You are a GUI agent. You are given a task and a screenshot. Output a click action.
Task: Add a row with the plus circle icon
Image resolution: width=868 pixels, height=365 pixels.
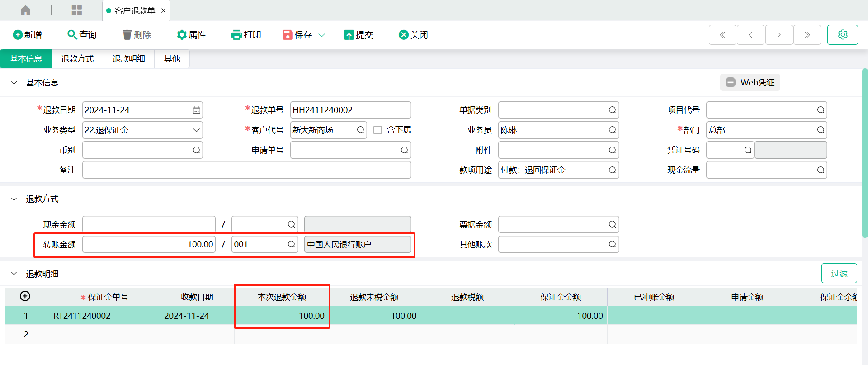(x=25, y=296)
